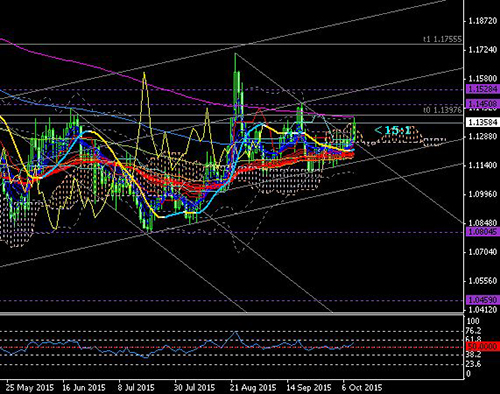Click the 1.15800 price scale value
Image resolution: width=500 pixels, height=394 pixels.
483,79
